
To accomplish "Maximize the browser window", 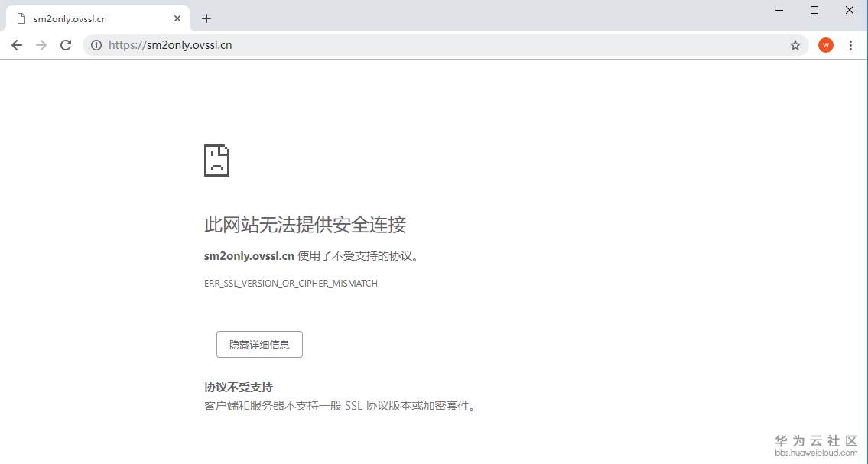I will 814,10.
